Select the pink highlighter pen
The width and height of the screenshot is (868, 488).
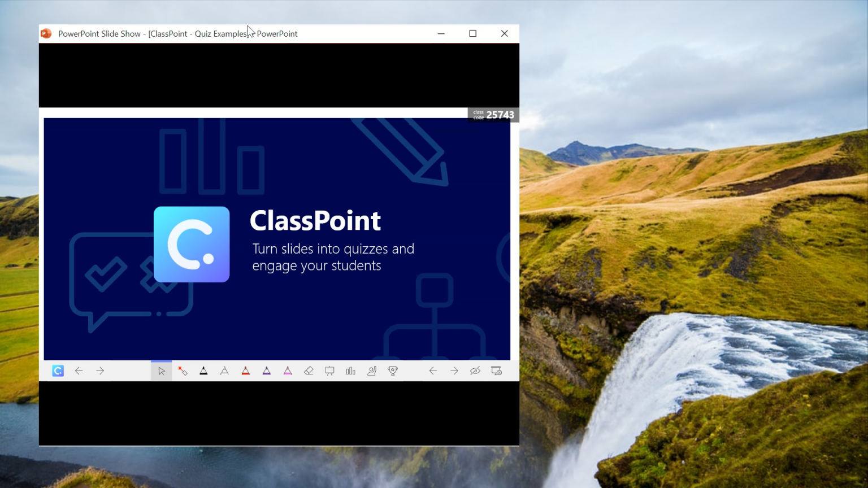coord(287,371)
